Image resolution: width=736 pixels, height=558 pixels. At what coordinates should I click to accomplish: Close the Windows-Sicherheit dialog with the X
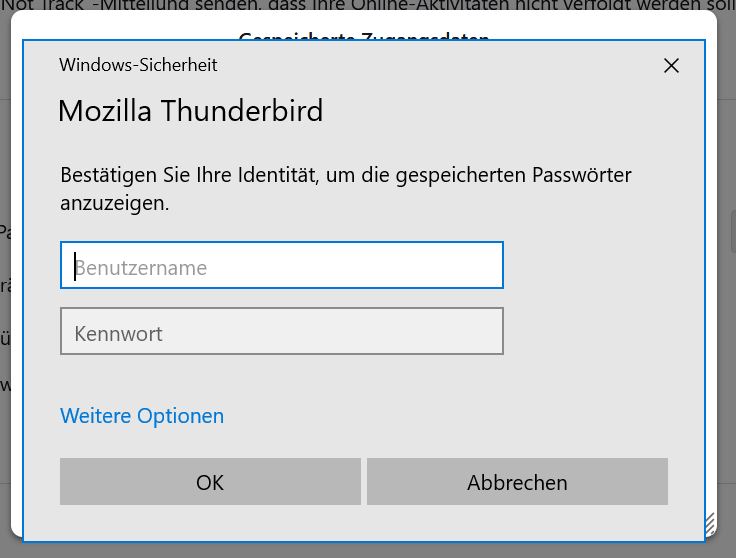671,66
